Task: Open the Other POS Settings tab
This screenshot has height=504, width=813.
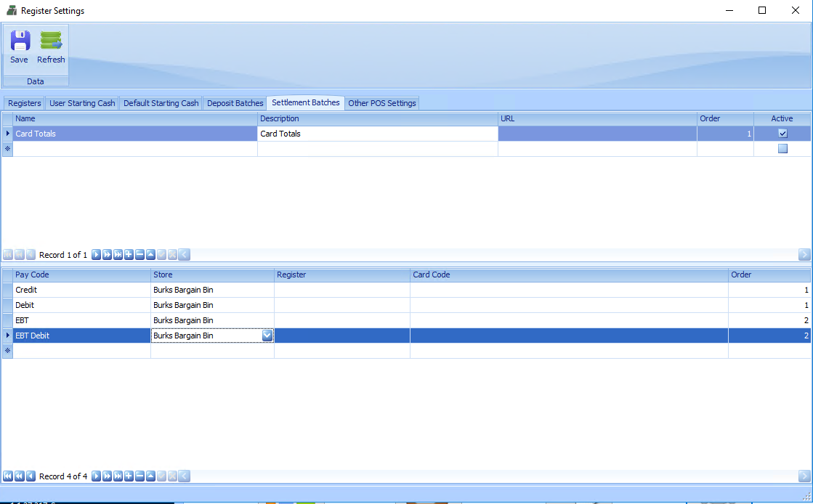Action: click(x=381, y=103)
